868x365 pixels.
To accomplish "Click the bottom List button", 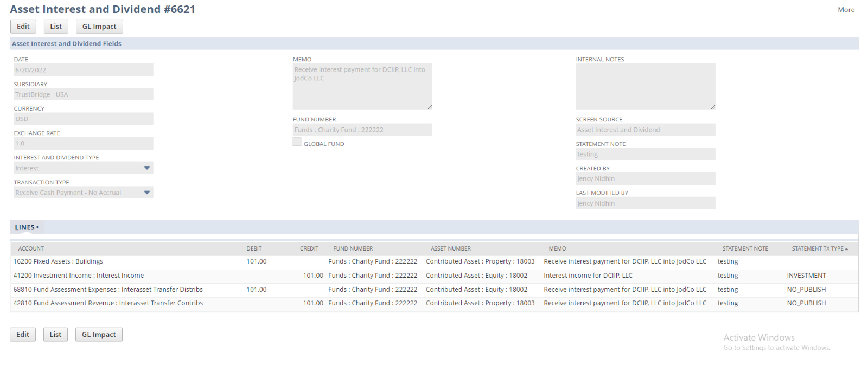I will 55,335.
